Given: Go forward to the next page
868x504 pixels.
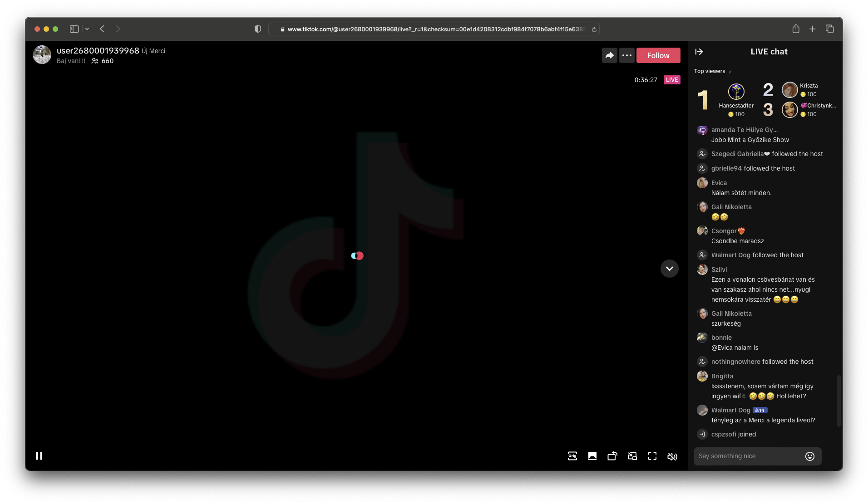Looking at the screenshot, I should [118, 29].
